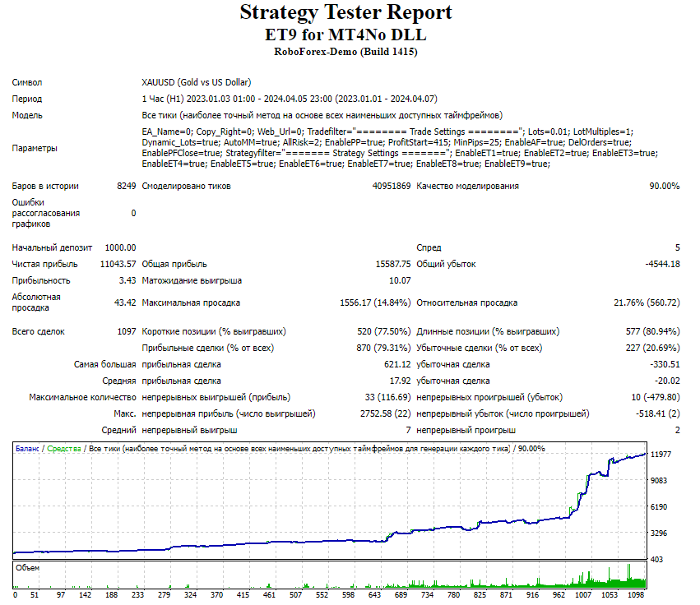Click the total trades value 1097
Screen dimensions: 700x605
click(127, 331)
